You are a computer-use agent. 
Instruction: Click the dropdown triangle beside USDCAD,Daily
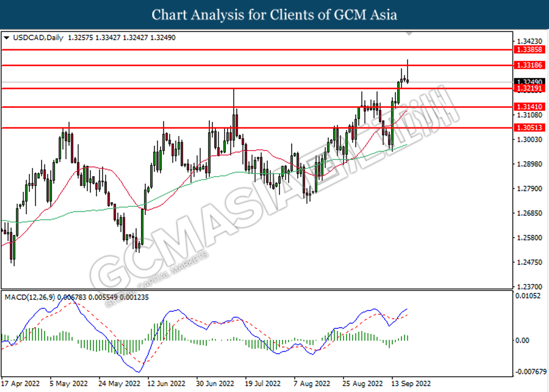point(6,38)
